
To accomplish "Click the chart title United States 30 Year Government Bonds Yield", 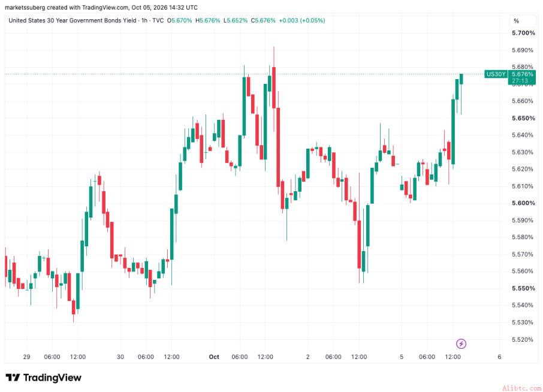I will [x=73, y=20].
